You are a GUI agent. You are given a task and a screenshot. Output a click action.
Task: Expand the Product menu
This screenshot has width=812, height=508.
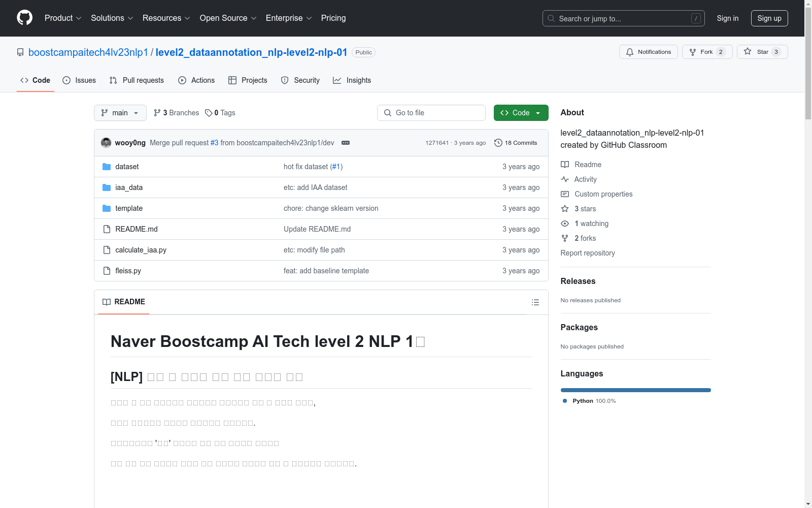pos(63,18)
